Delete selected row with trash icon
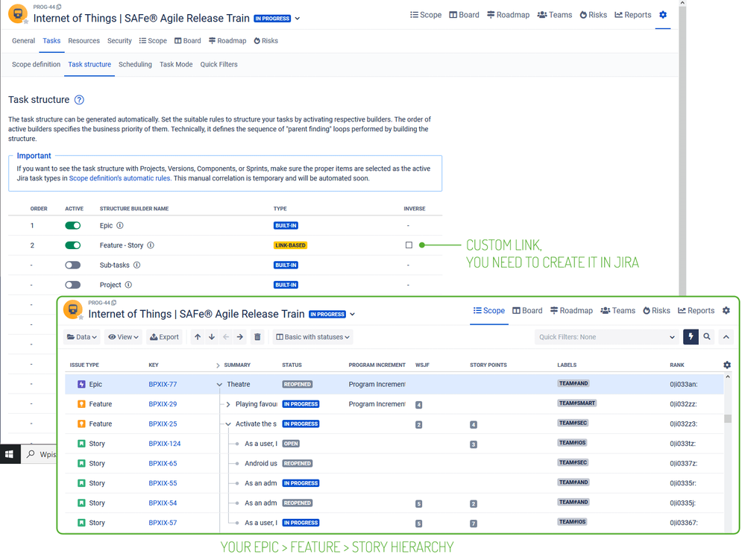The image size is (745, 560). click(x=257, y=337)
